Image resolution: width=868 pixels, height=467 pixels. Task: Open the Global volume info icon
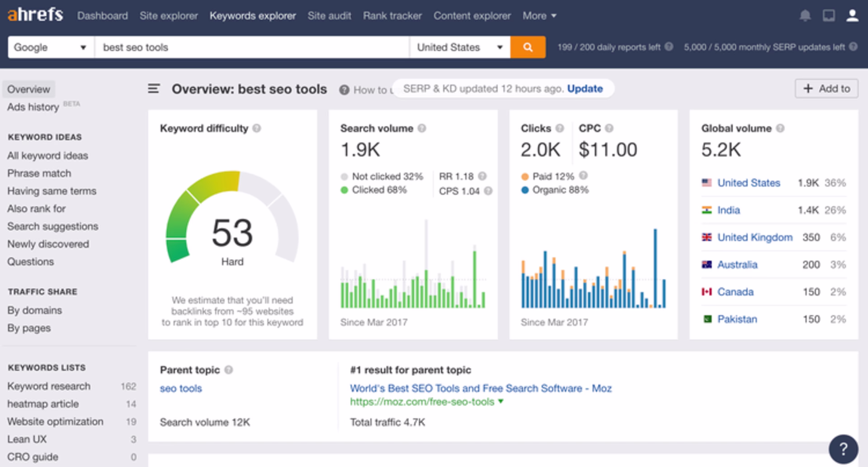779,129
